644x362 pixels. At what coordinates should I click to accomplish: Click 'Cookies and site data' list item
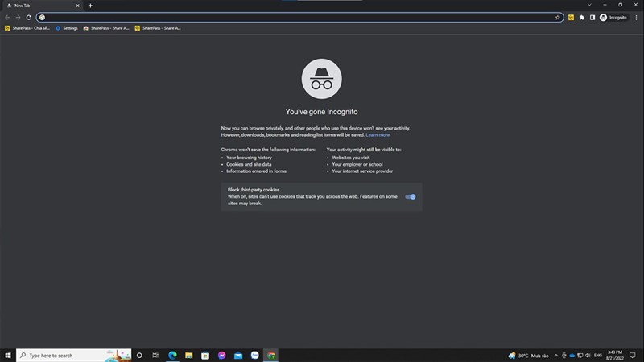pyautogui.click(x=249, y=164)
